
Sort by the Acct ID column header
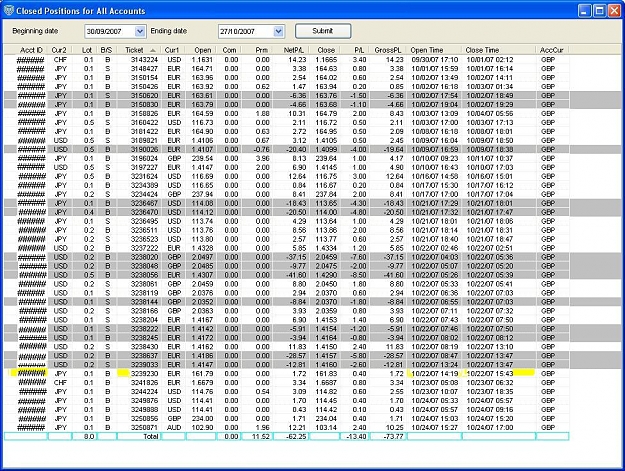(31, 50)
